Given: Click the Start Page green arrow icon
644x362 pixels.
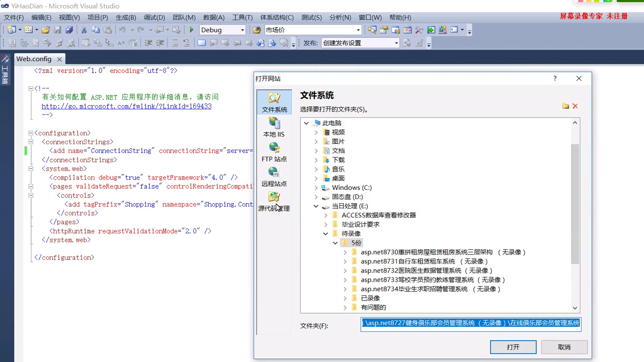Looking at the screenshot, I should [431, 30].
